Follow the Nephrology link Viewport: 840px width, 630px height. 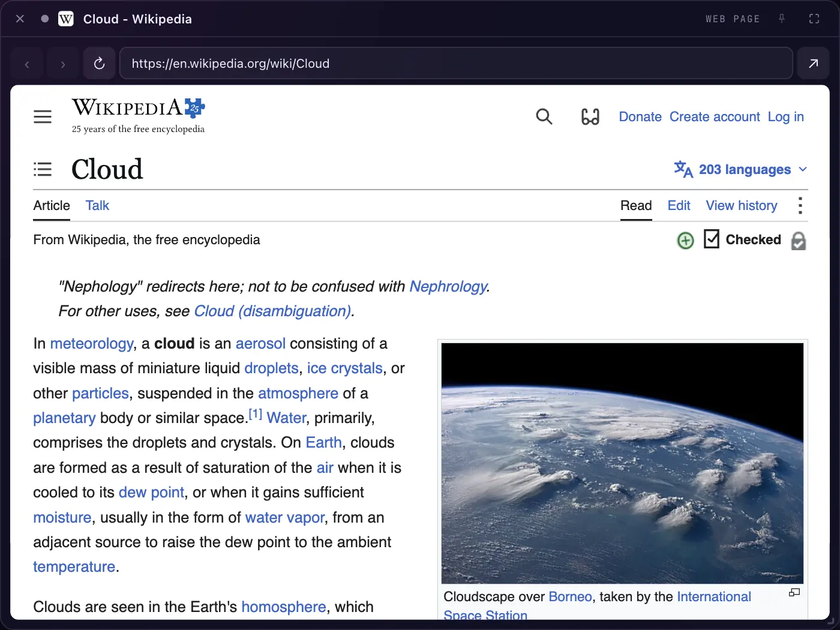448,287
